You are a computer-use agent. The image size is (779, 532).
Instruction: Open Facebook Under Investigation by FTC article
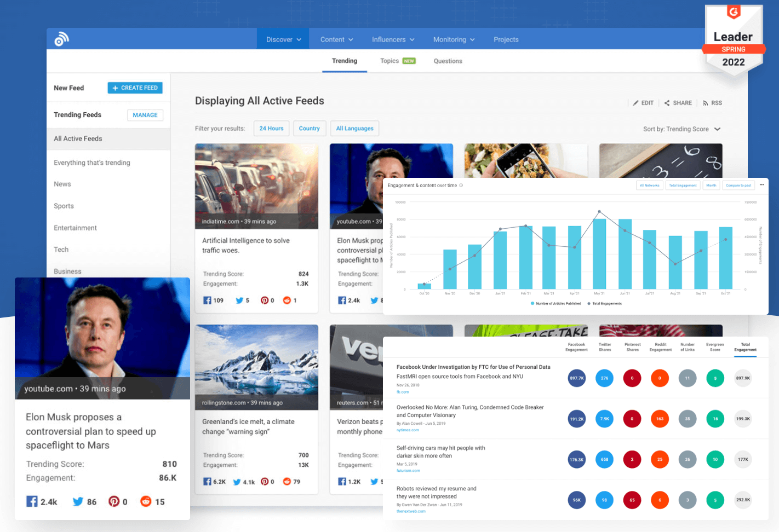[473, 367]
